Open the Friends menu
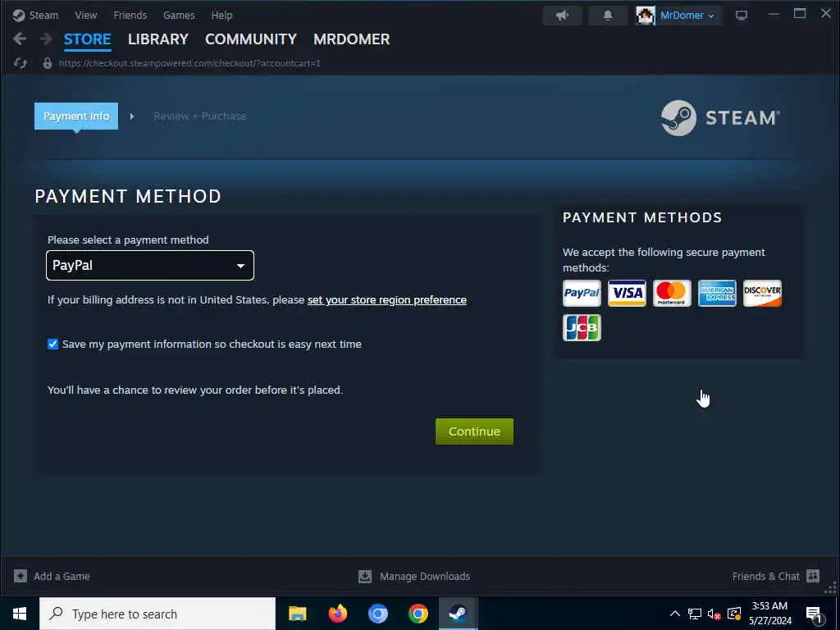This screenshot has width=840, height=630. point(130,15)
